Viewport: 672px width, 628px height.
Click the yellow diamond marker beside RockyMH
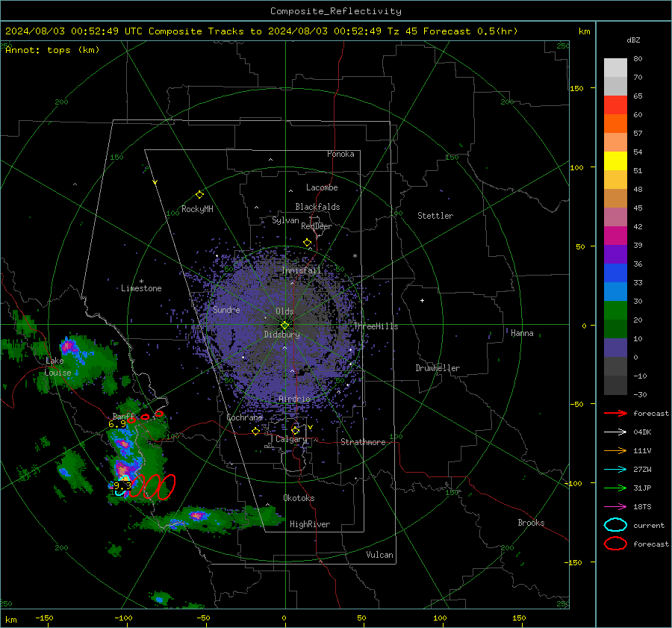tap(199, 195)
